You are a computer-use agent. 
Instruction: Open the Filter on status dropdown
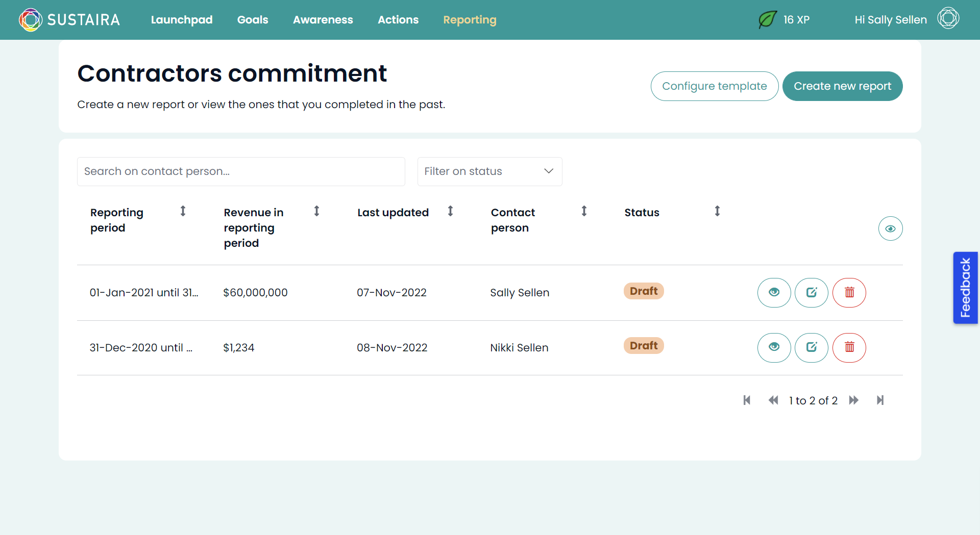click(x=489, y=171)
